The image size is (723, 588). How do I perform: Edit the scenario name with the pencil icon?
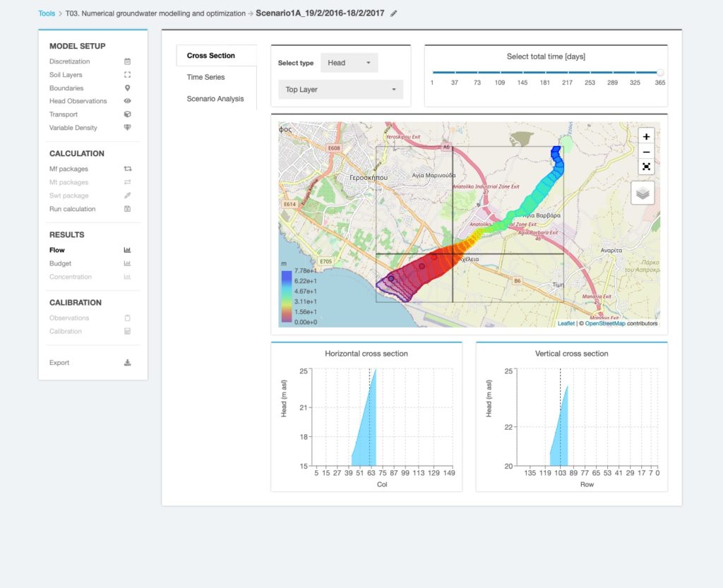tap(393, 13)
